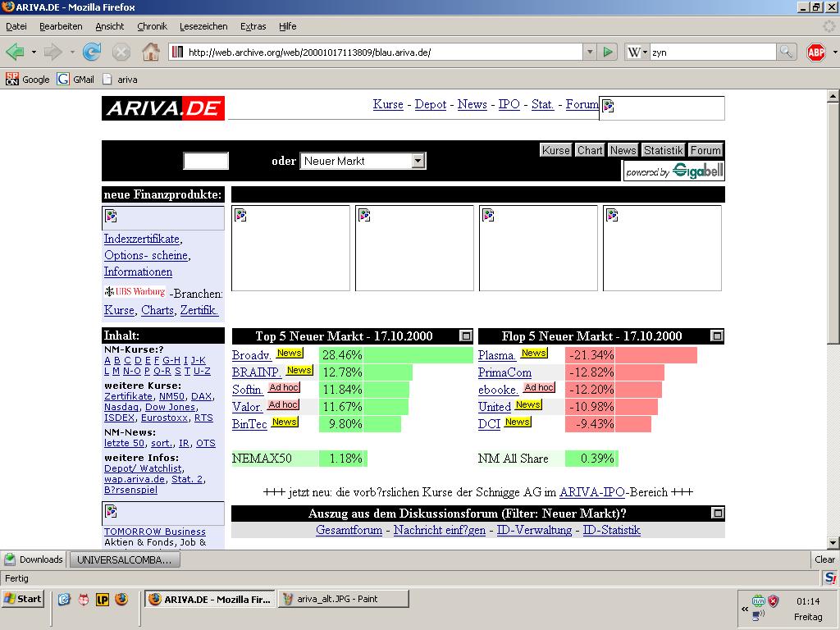Click the Kurse button in black bar
This screenshot has height=630, width=840.
click(x=556, y=150)
